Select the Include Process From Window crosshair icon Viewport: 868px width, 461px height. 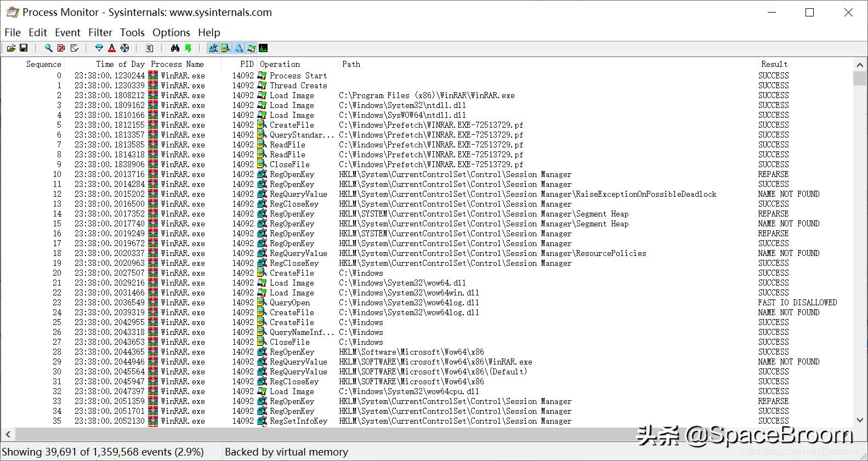(125, 48)
